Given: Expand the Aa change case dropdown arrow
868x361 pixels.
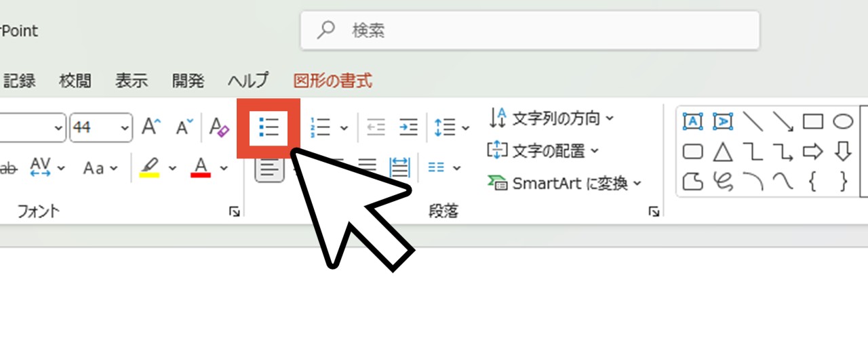Looking at the screenshot, I should (x=113, y=167).
